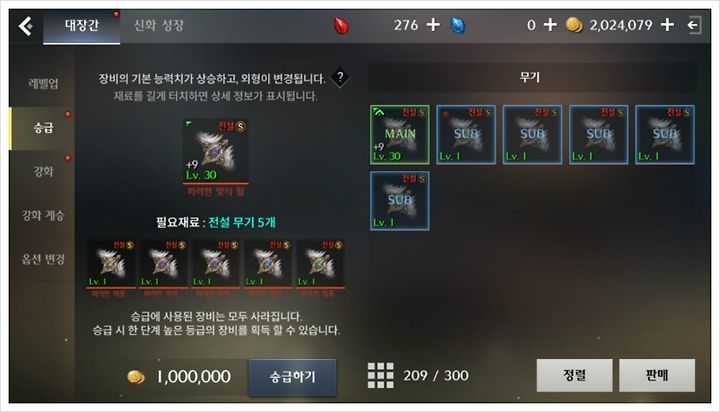720x412 pixels.
Task: Switch to the 신화 성장 tab
Action: tap(158, 25)
